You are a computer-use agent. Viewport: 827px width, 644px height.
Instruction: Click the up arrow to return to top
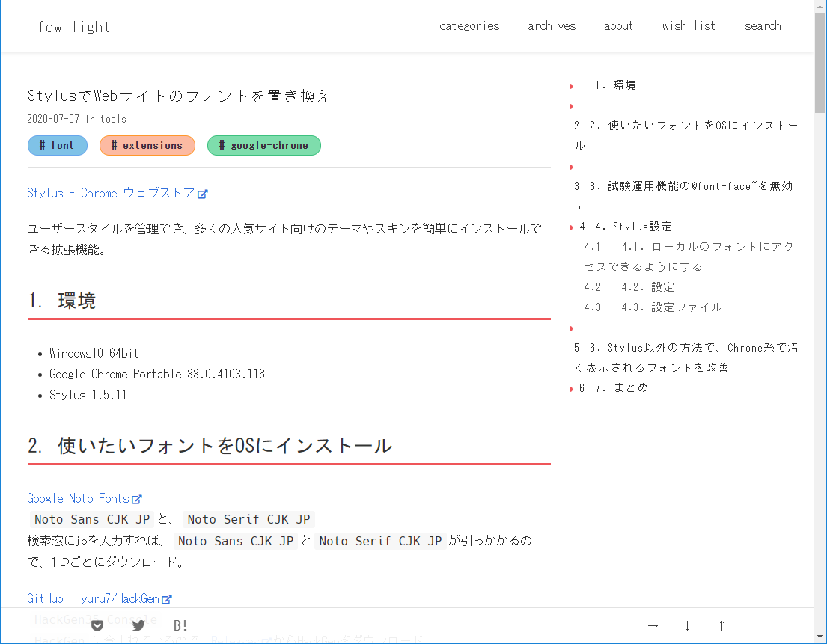(x=721, y=625)
